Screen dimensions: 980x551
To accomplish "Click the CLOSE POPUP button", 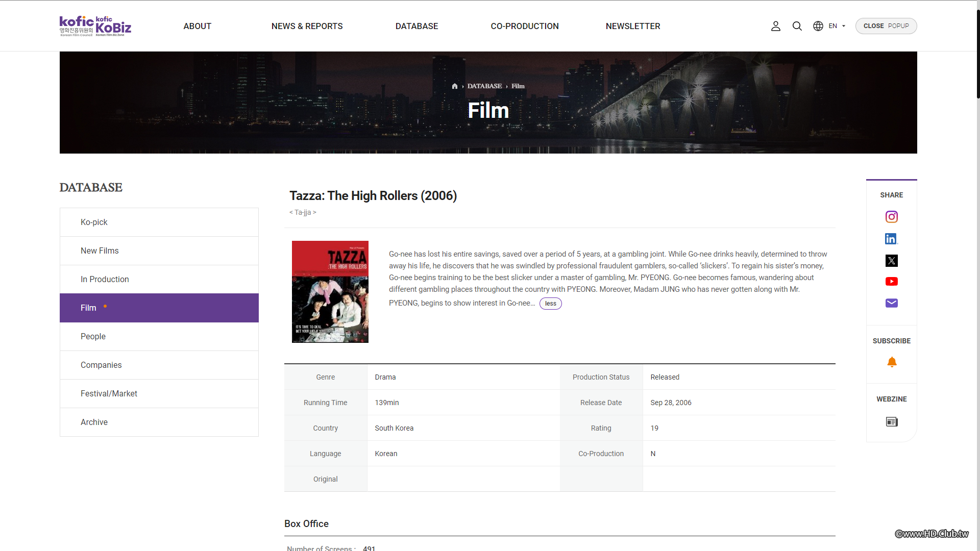I will coord(886,26).
